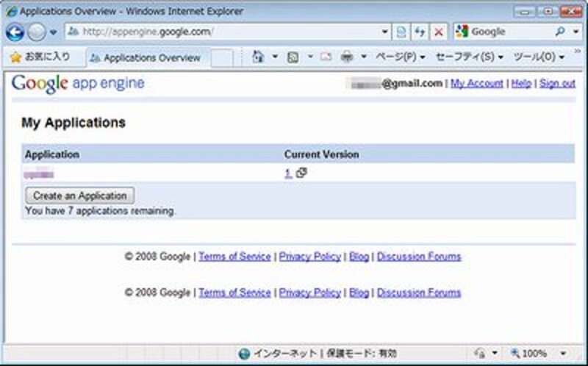Click the Google search box field

pos(503,32)
